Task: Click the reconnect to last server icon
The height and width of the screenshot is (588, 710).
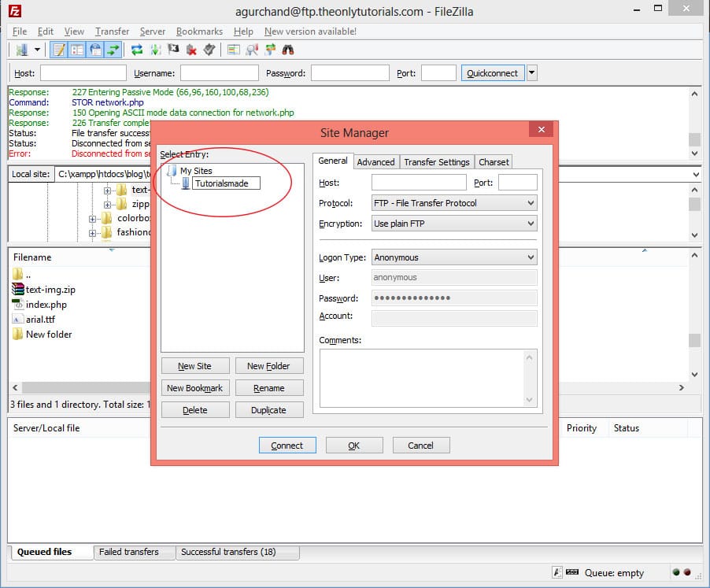Action: click(x=209, y=50)
